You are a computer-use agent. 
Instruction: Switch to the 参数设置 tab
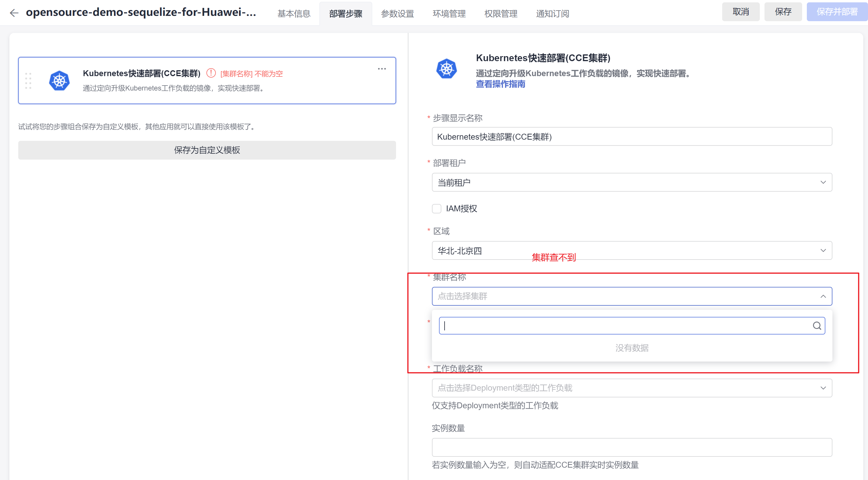coord(397,14)
